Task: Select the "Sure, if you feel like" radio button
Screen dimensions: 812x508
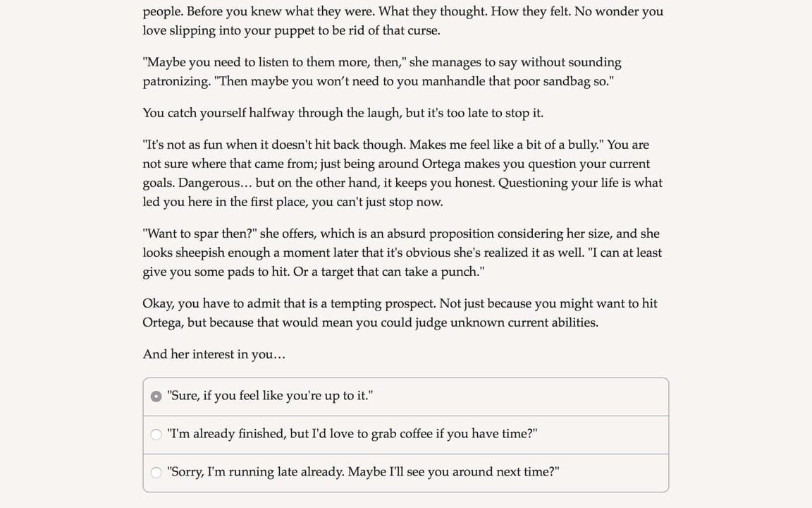Action: [x=156, y=397]
